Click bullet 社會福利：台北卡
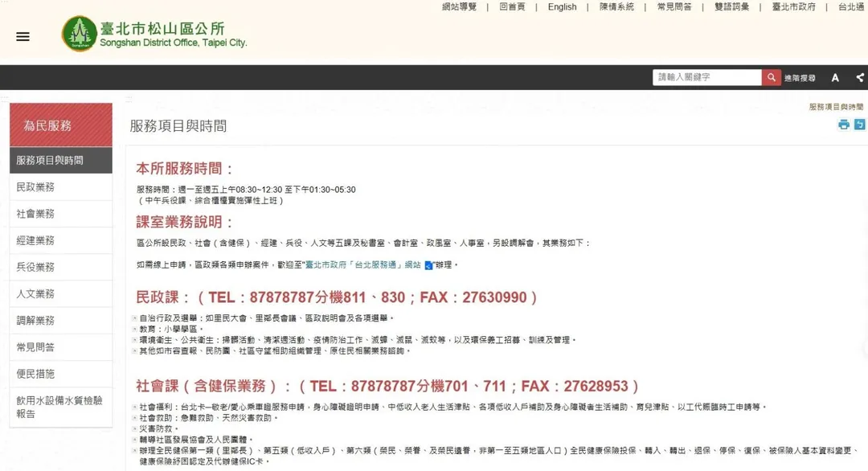The height and width of the screenshot is (471, 868). 452,407
